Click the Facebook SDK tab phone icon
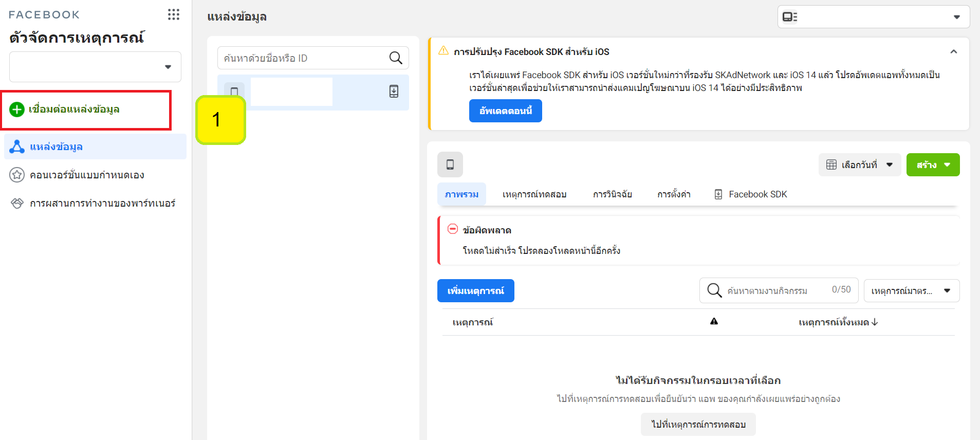Image resolution: width=980 pixels, height=440 pixels. (x=718, y=194)
